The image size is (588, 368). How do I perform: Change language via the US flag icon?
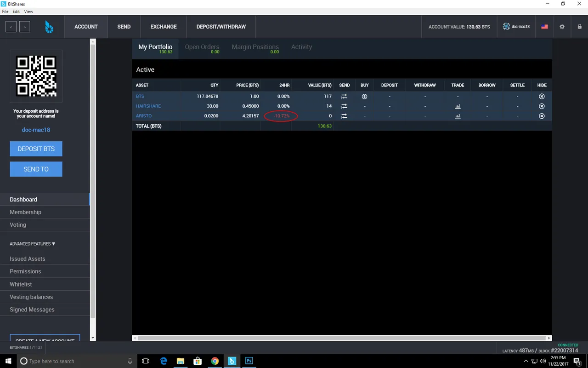pyautogui.click(x=544, y=27)
